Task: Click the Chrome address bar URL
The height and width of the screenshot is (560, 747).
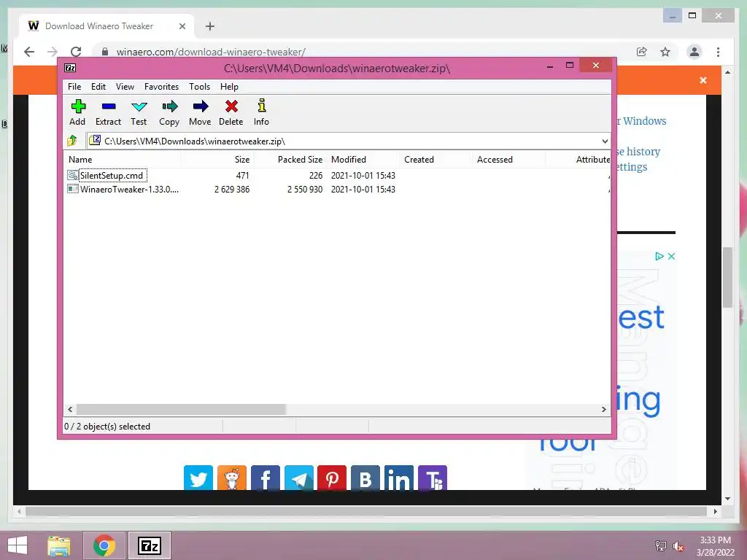Action: click(x=211, y=52)
